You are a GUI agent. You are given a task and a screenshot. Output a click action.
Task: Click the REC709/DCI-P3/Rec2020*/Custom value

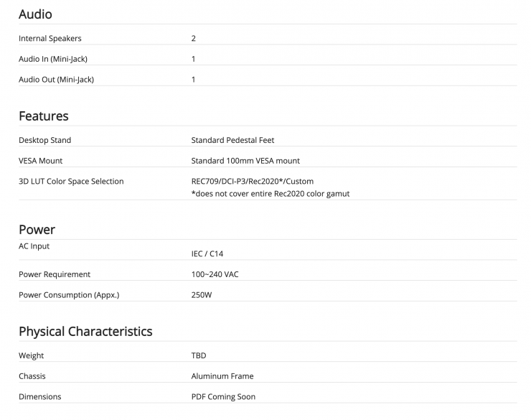252,182
